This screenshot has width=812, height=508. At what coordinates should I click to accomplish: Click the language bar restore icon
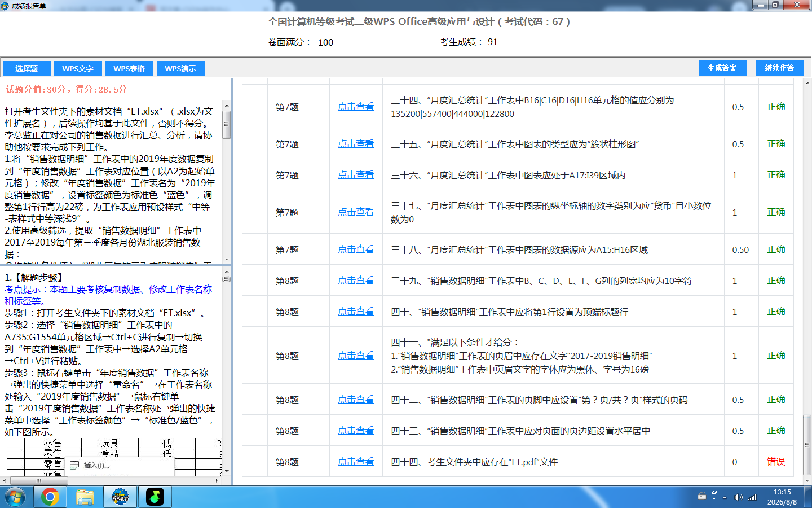pos(714,493)
